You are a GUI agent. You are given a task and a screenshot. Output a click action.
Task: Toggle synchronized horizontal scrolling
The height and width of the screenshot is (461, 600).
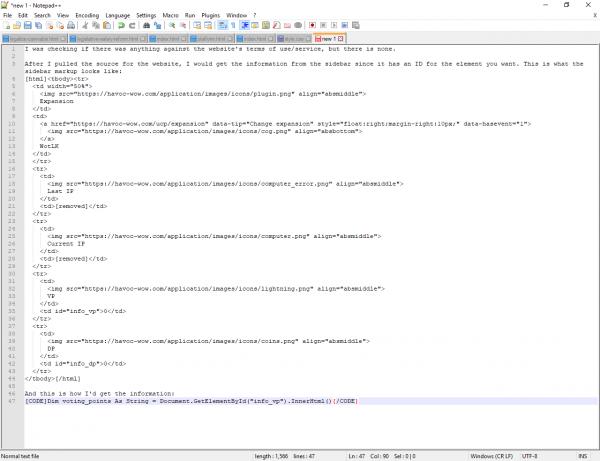click(x=208, y=25)
